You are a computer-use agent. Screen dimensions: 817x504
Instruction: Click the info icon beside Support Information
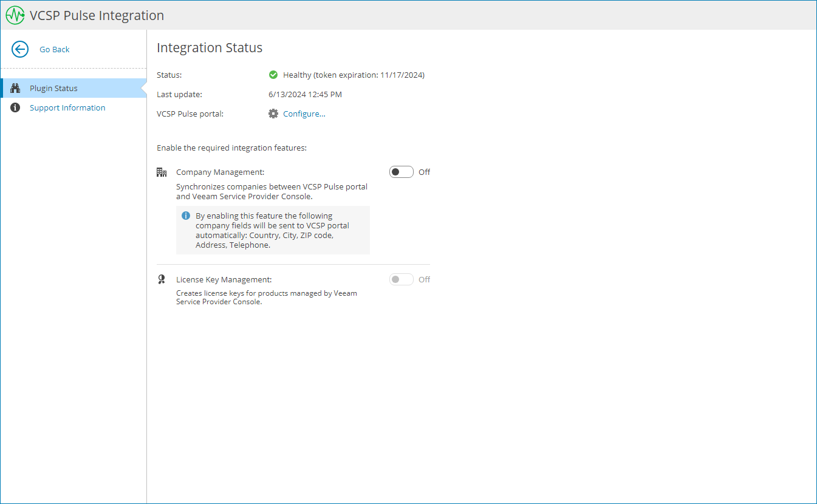(x=16, y=108)
